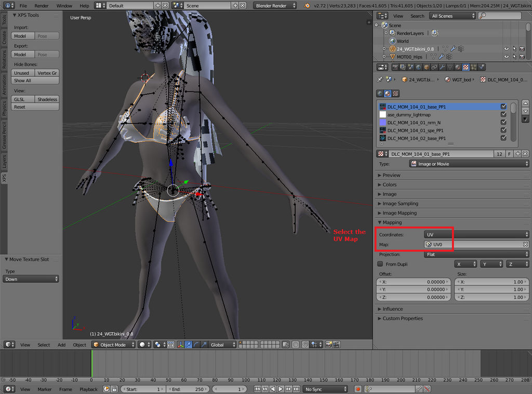Uncheck DLC_MOM_104_01_spe_PP1 texture slot

503,130
